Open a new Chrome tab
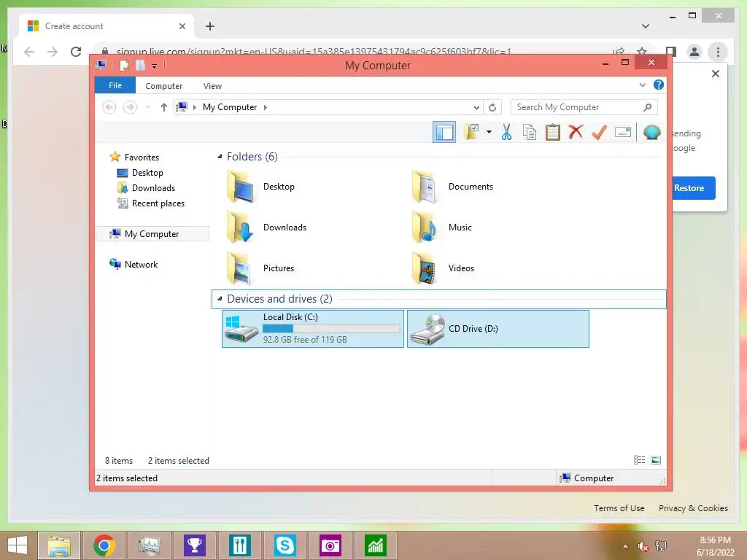Viewport: 747px width, 560px height. coord(209,26)
